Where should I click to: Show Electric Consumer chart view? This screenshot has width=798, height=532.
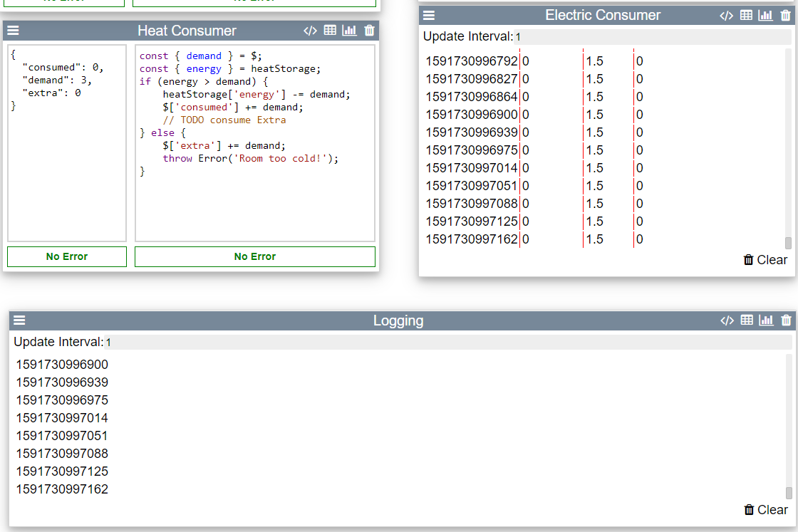(x=765, y=16)
